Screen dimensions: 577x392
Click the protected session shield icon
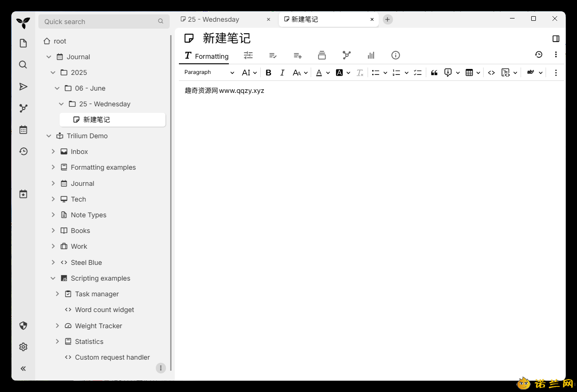pyautogui.click(x=23, y=325)
